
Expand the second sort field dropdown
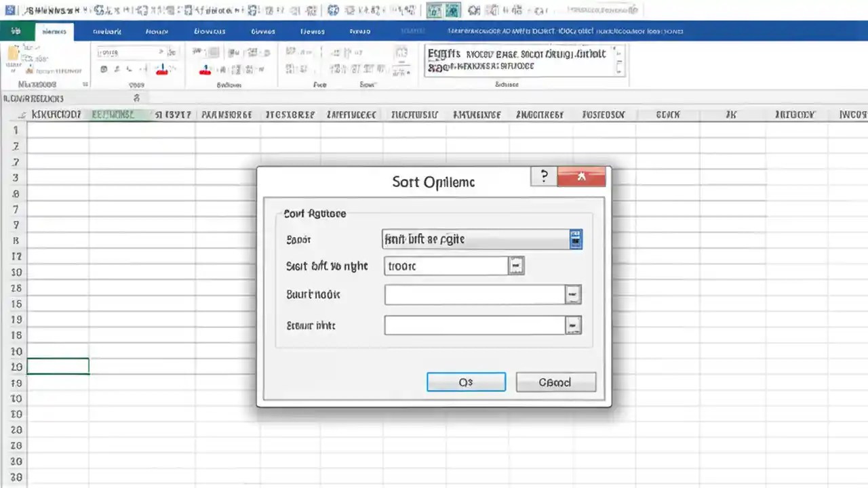tap(572, 294)
